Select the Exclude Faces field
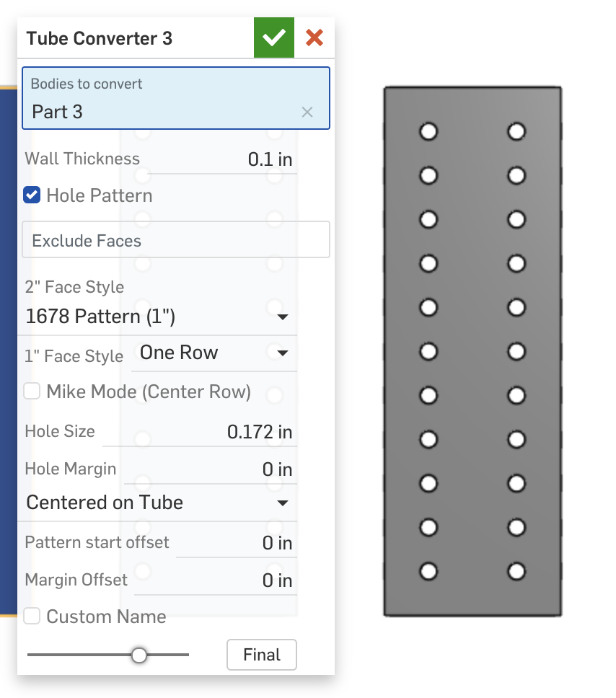Image resolution: width=616 pixels, height=698 pixels. (x=176, y=240)
